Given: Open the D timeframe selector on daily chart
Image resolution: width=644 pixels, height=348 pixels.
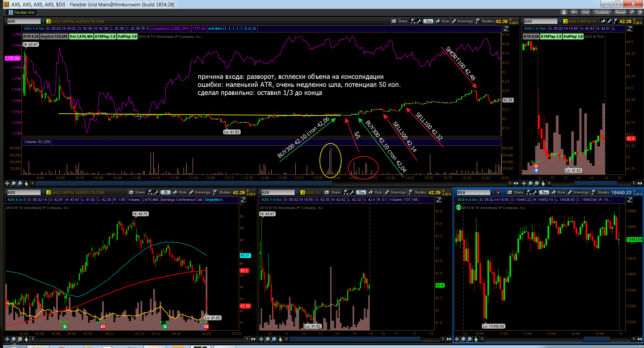Looking at the screenshot, I should (165, 192).
